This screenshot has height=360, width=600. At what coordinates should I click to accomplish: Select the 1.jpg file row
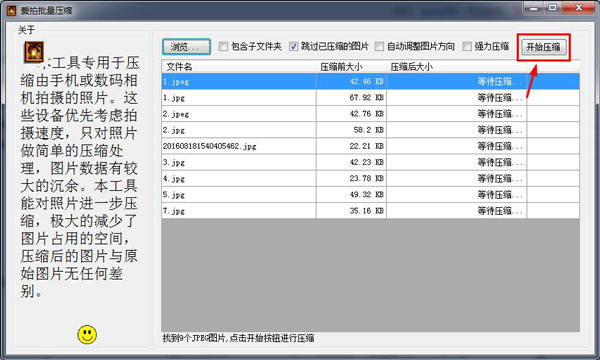(370, 98)
